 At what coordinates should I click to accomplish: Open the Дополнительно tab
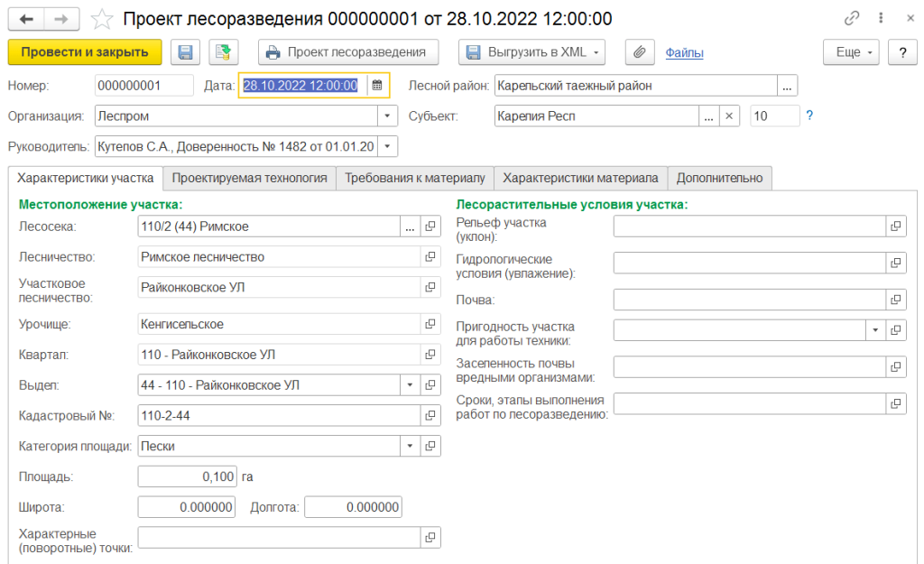tap(719, 178)
